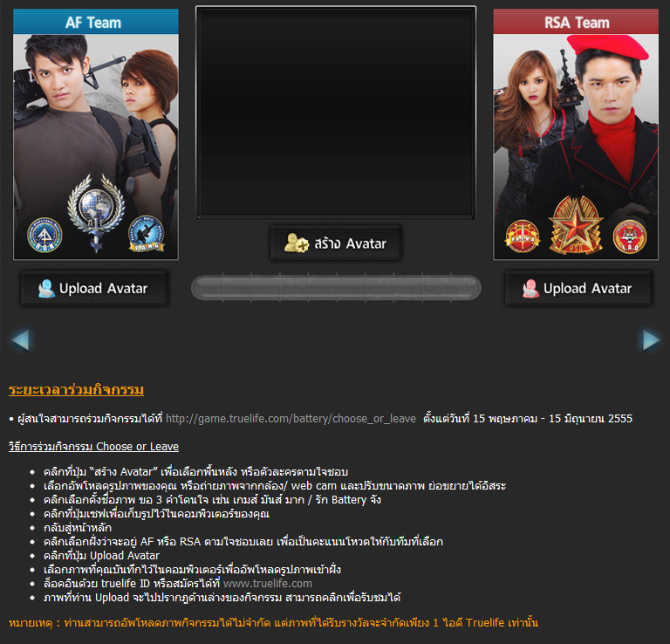Click the central AF globe emblem
The height and width of the screenshot is (644, 670).
click(x=96, y=212)
